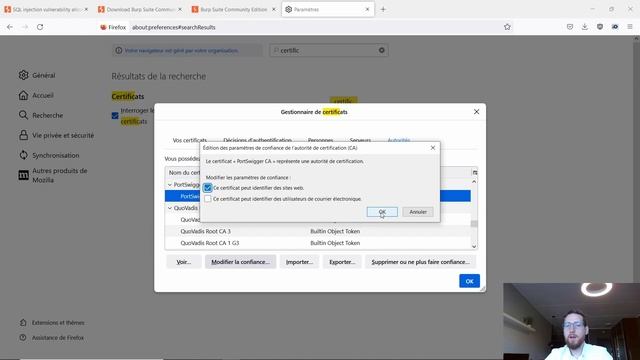Click the certificate list column picker icon
This screenshot has height=360, width=640.
point(474,173)
